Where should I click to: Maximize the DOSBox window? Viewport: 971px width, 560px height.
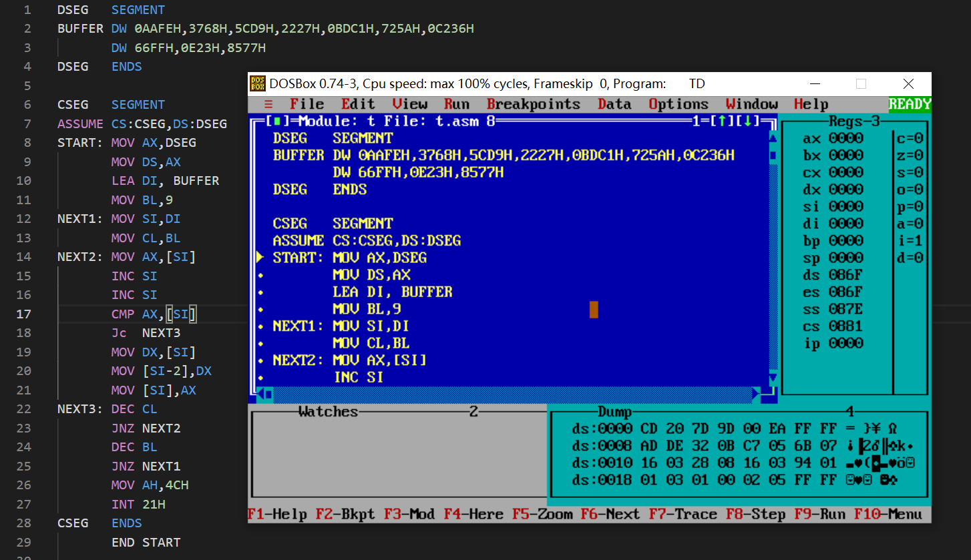point(861,83)
